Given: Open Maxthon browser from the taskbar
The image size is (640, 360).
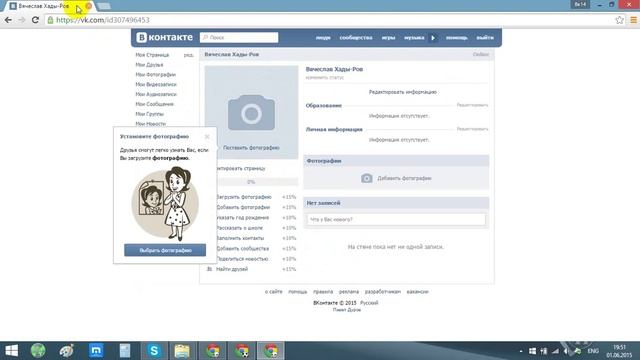Looking at the screenshot, I should click(96, 351).
